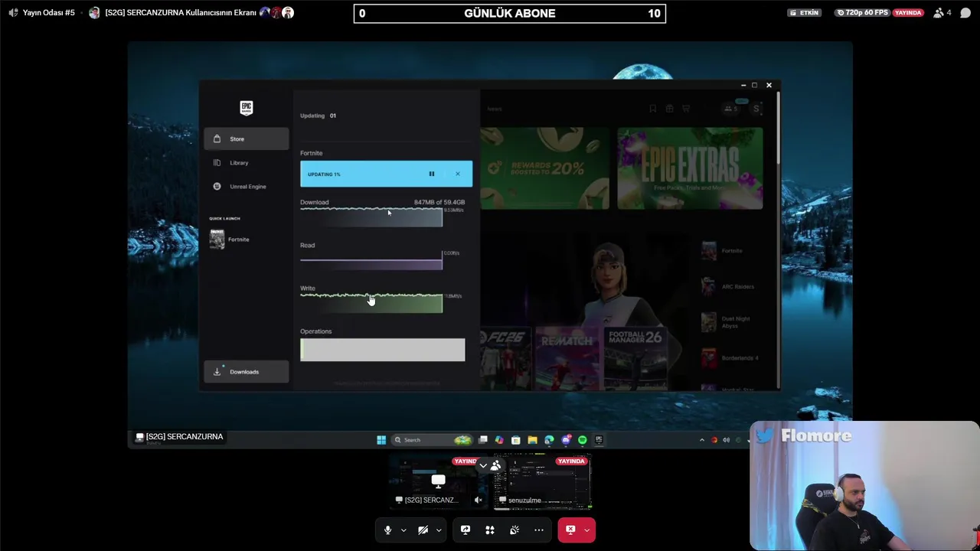Toggle microphone mute in Discord controls
The height and width of the screenshot is (551, 980).
click(x=387, y=530)
